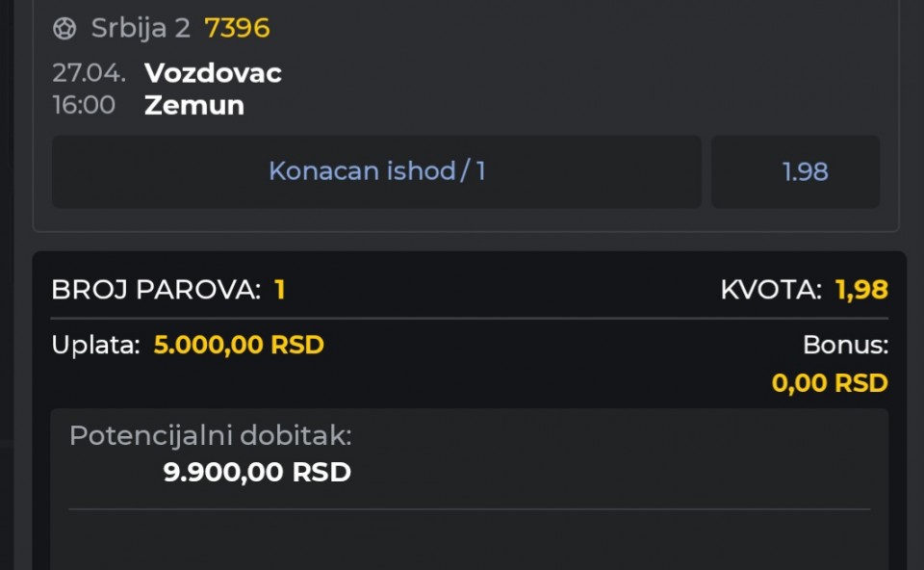Open the Srbija 2 league label
924x570 pixels.
point(141,29)
